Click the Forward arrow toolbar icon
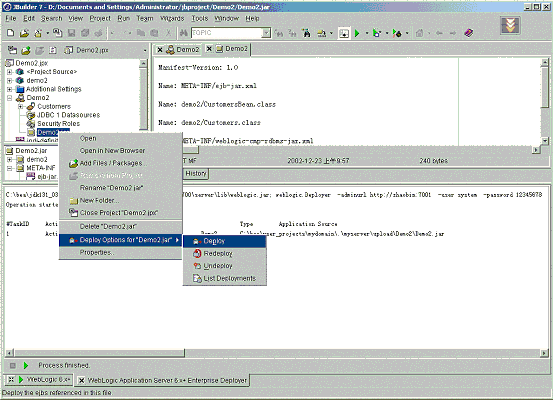 453,33
